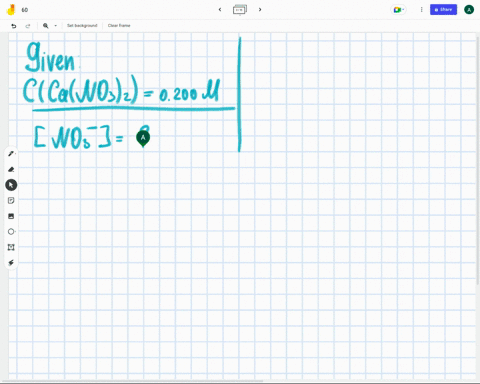
Task: Redo the last action
Action: pyautogui.click(x=28, y=26)
